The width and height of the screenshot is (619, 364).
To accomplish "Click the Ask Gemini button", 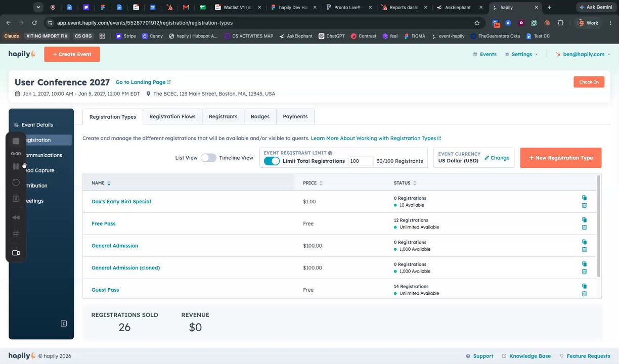I will pyautogui.click(x=597, y=7).
